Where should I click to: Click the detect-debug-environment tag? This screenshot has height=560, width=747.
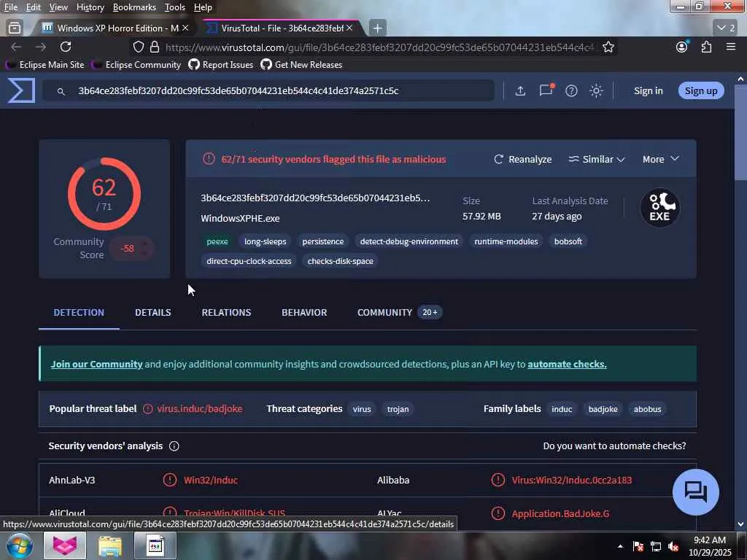409,241
